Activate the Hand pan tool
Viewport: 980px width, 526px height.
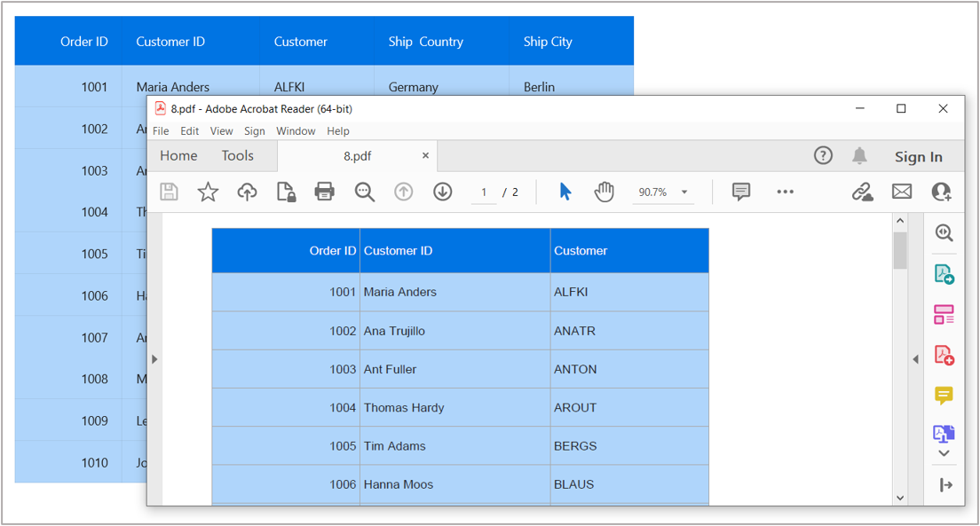coord(605,192)
